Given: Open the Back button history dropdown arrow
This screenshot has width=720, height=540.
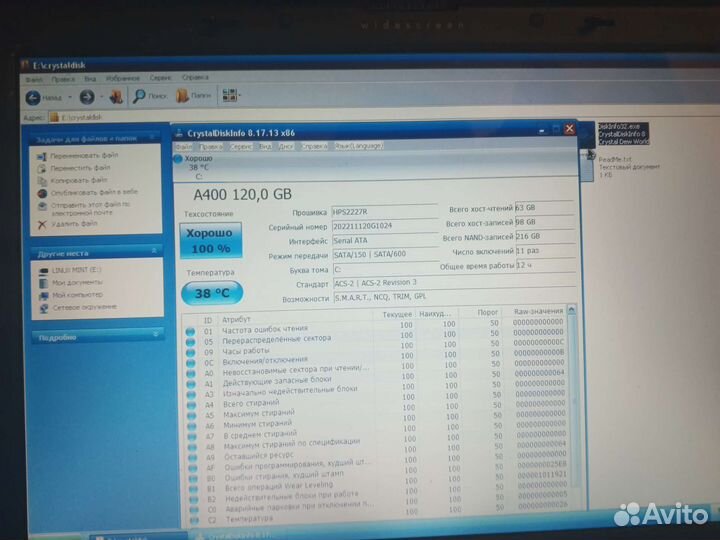Looking at the screenshot, I should (70, 97).
